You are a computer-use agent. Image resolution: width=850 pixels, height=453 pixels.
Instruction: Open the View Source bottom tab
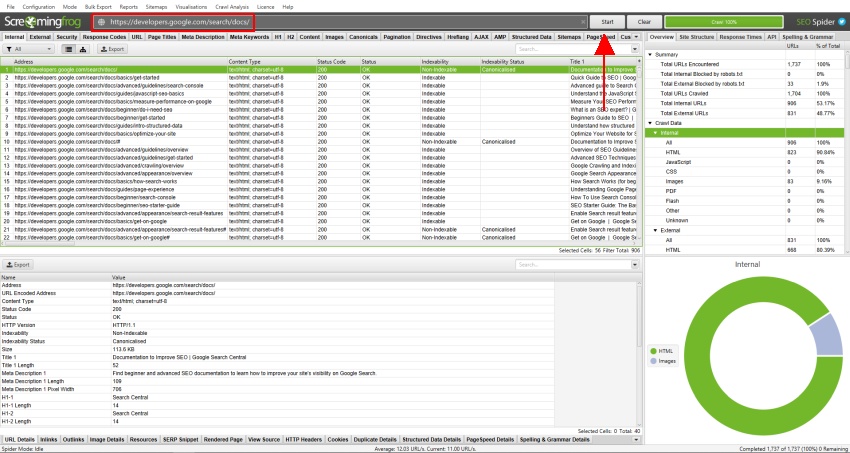[264, 439]
